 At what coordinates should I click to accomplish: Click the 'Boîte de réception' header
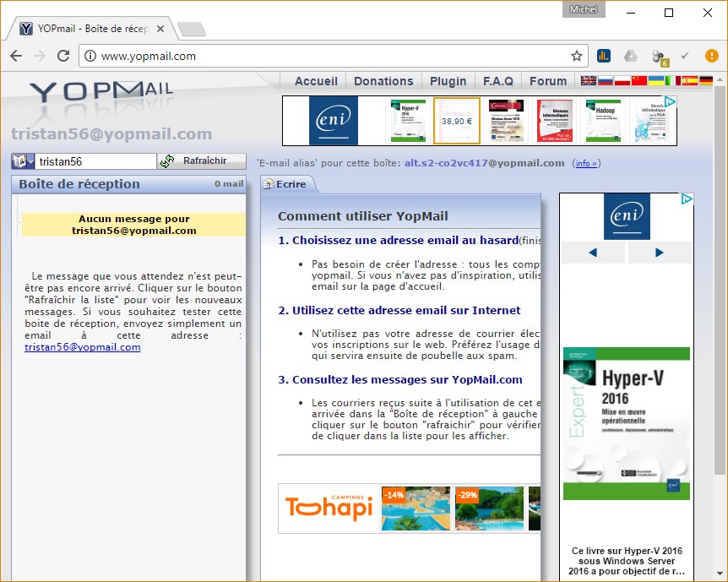(79, 184)
